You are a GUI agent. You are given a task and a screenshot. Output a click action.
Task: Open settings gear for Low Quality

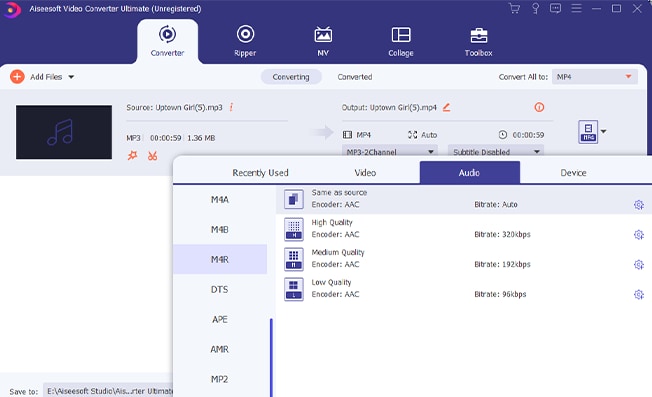[x=639, y=294]
